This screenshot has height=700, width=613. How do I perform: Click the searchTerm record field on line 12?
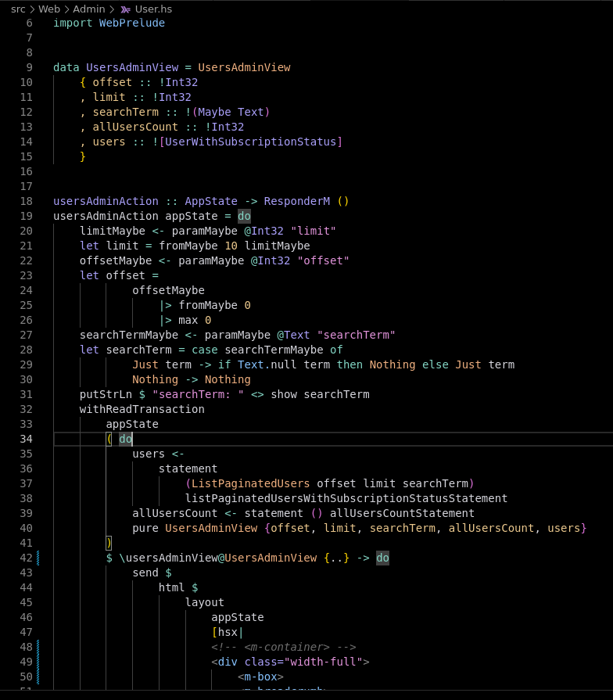coord(125,112)
